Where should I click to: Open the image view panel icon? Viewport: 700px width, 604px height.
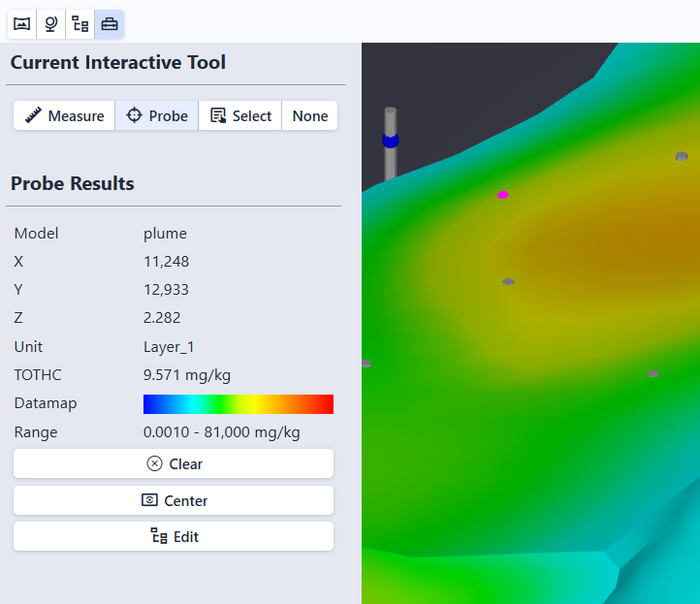22,24
